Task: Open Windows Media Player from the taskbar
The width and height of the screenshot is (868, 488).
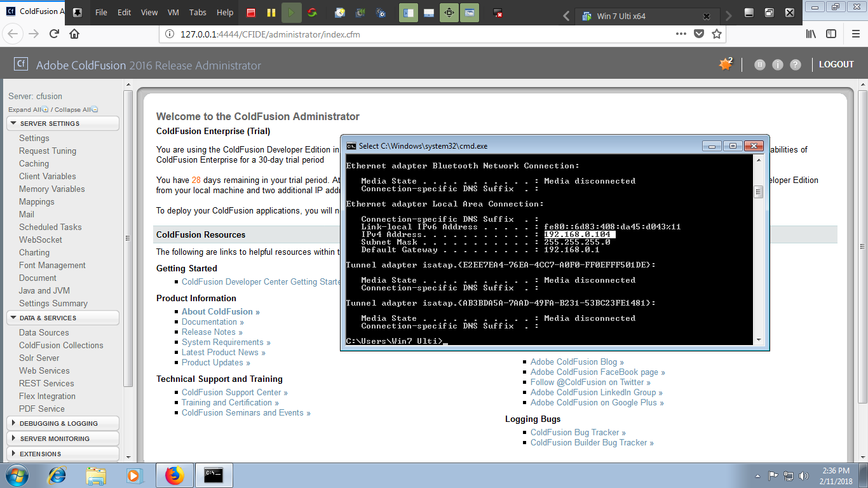Action: (x=133, y=475)
